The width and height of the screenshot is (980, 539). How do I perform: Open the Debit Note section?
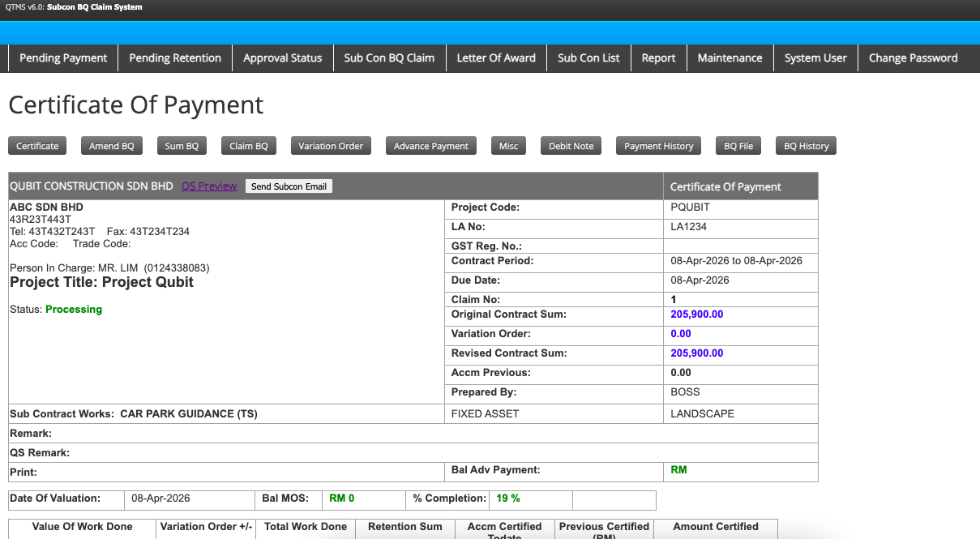pos(571,146)
